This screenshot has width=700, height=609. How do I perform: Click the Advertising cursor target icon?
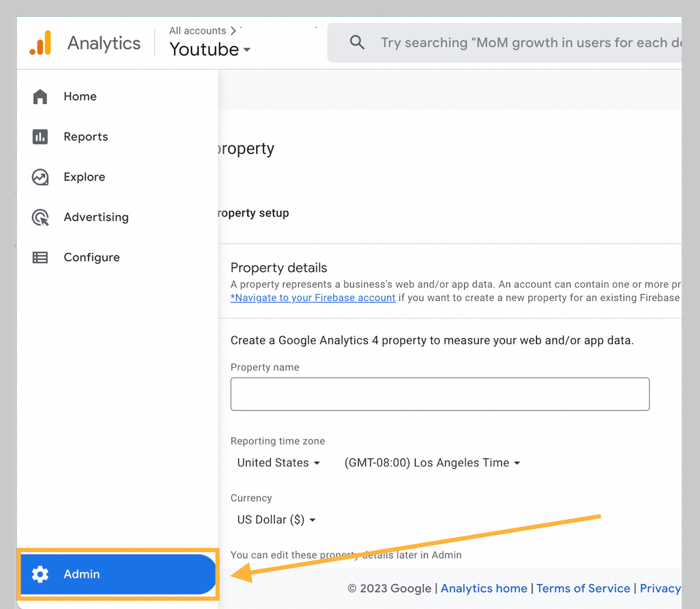(40, 217)
